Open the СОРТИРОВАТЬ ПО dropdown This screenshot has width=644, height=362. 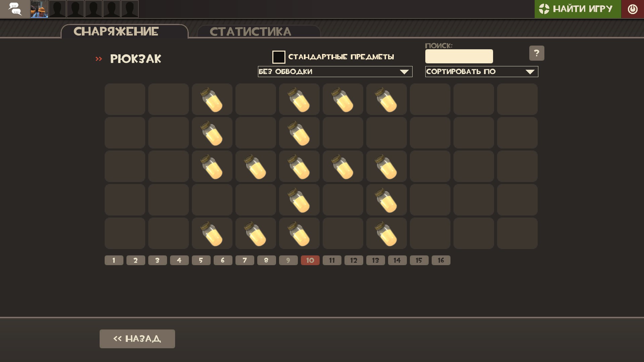click(x=482, y=72)
